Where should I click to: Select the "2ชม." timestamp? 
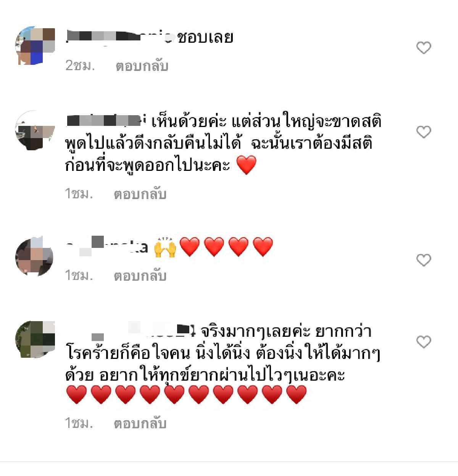[x=80, y=66]
